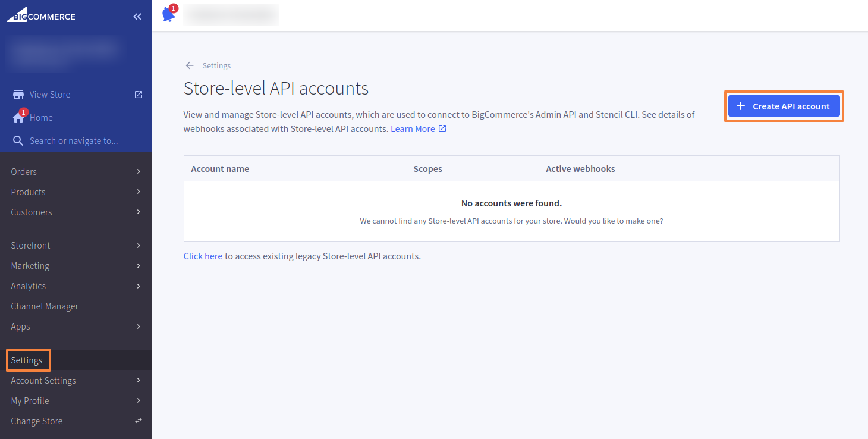Click the Create API account button
This screenshot has height=439, width=868.
(x=784, y=106)
